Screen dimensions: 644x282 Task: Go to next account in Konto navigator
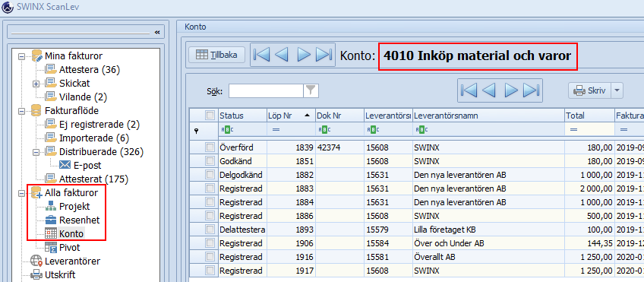[x=304, y=55]
